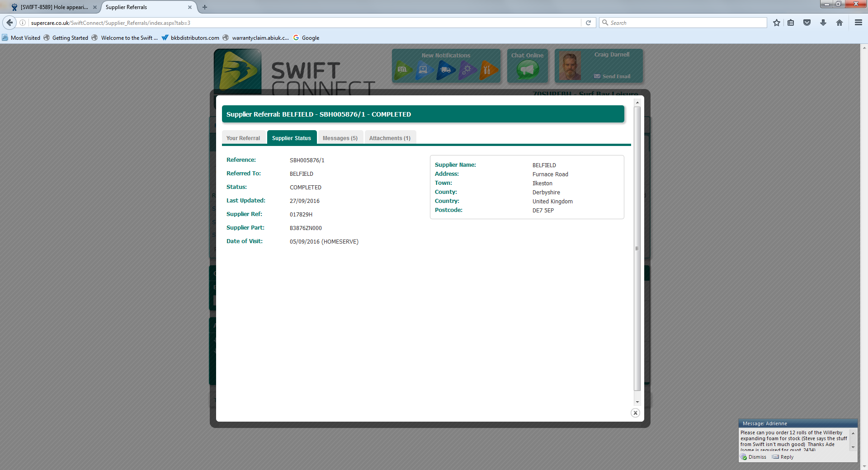Click the site information icon in address bar
The width and height of the screenshot is (868, 470).
coord(23,23)
